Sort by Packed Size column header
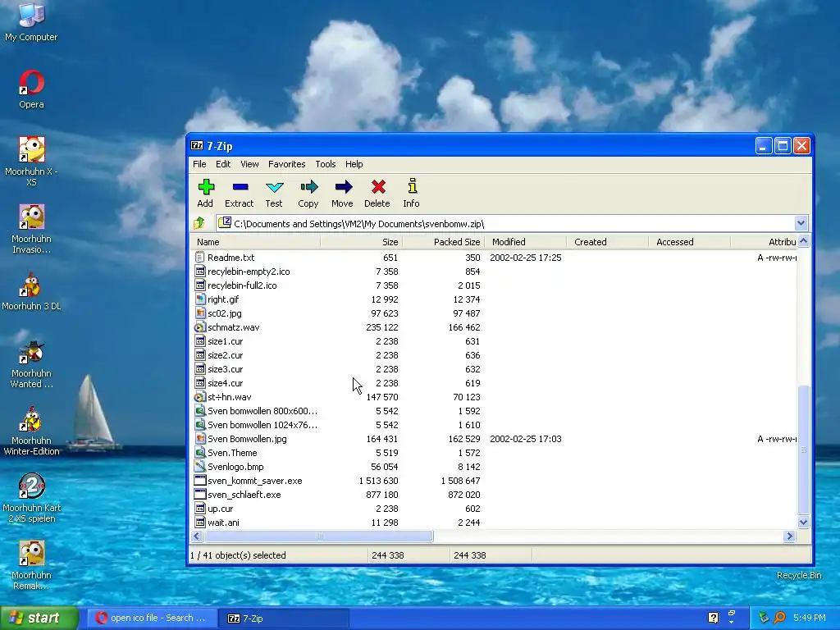 [x=443, y=242]
